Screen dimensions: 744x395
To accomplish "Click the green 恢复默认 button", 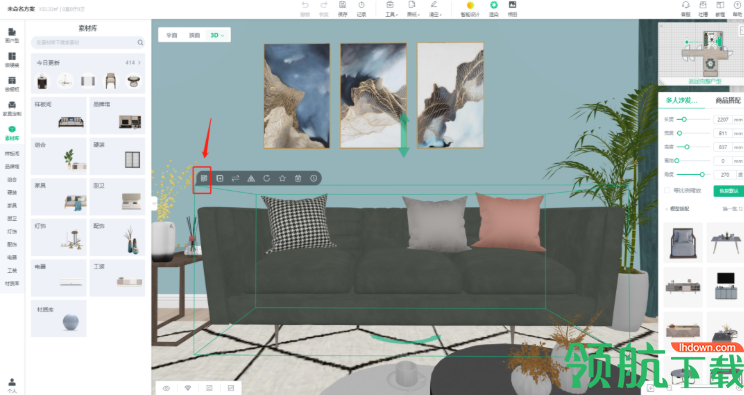I will (728, 191).
